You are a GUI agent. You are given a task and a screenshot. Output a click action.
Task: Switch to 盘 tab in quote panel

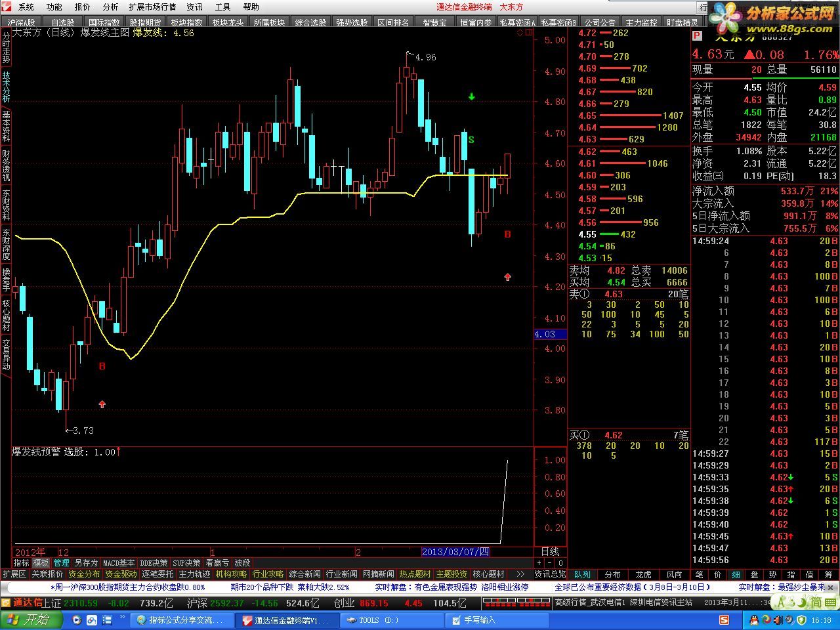pos(754,574)
